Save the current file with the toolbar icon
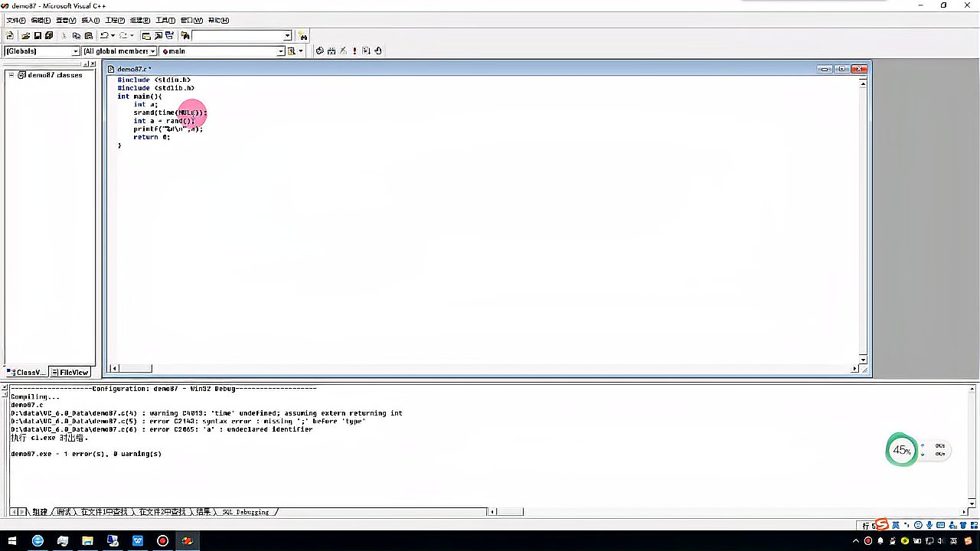Screen dimensions: 980x551 pos(38,35)
